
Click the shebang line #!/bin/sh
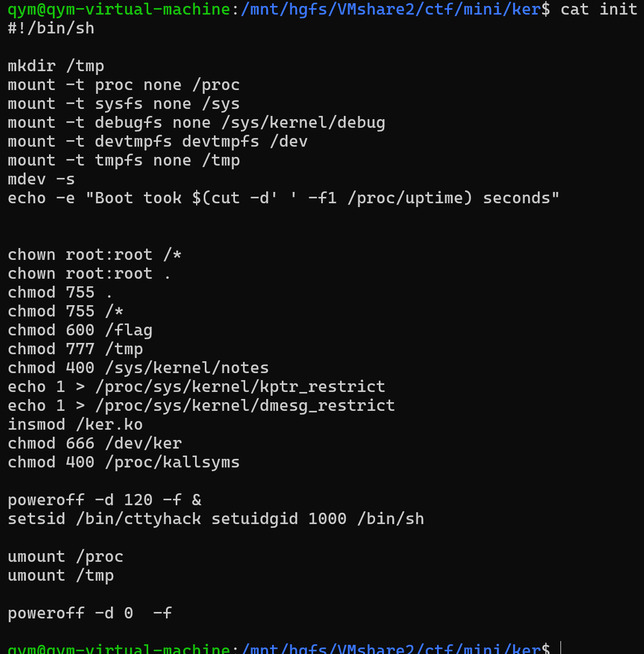(x=51, y=29)
